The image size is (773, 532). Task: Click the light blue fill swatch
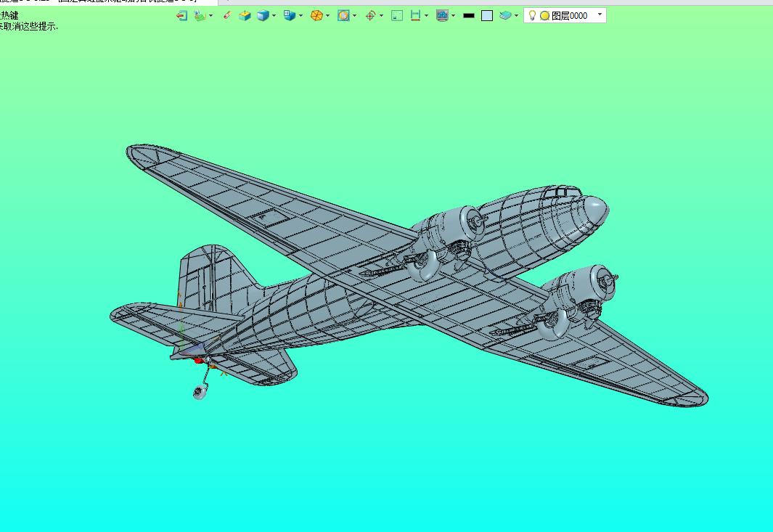pos(487,16)
